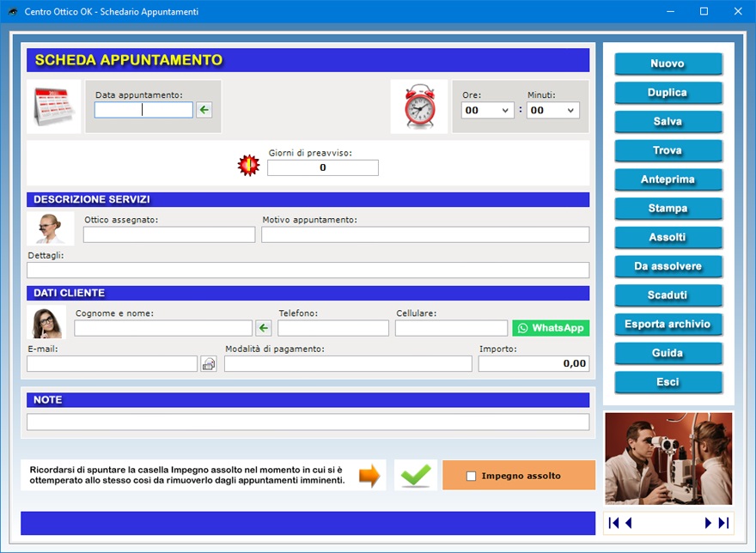Click the Importo amount field
756x553 pixels.
(533, 364)
